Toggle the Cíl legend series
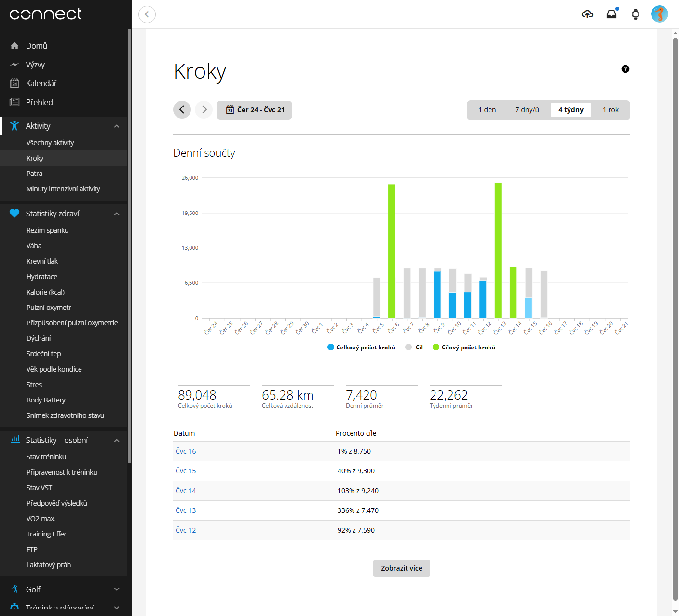 pyautogui.click(x=414, y=348)
